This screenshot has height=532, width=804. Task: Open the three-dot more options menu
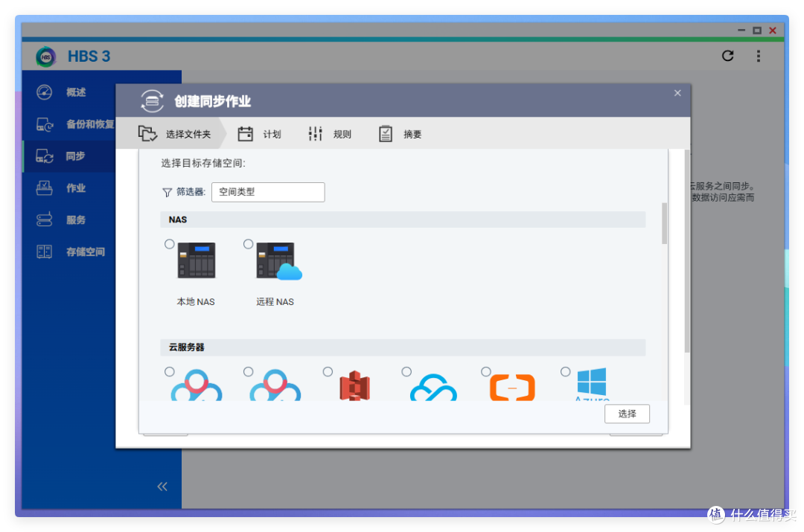click(x=759, y=56)
